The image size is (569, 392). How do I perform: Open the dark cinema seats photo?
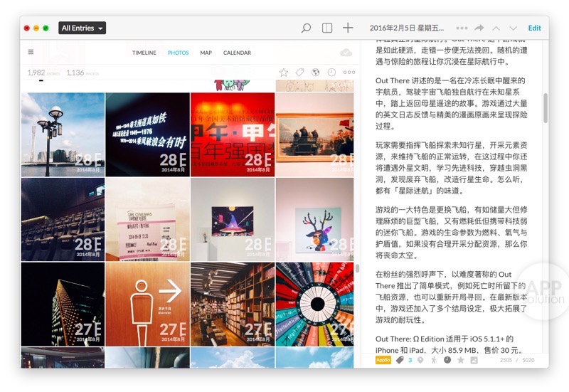pos(63,219)
